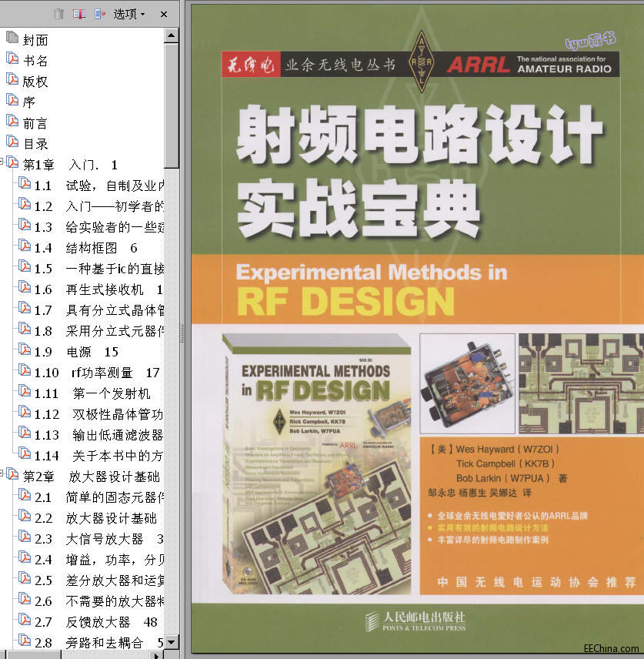The width and height of the screenshot is (644, 659).
Task: Click the PDF icon beside bookmark 1.14
Action: 25,453
